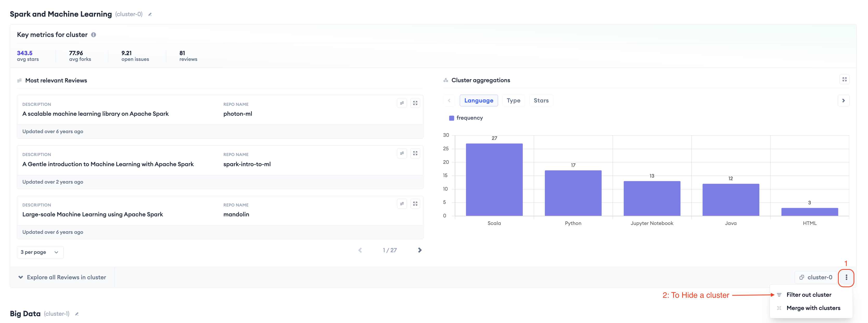Choose Merge with clusters menu option
Image resolution: width=868 pixels, height=323 pixels.
pyautogui.click(x=813, y=308)
